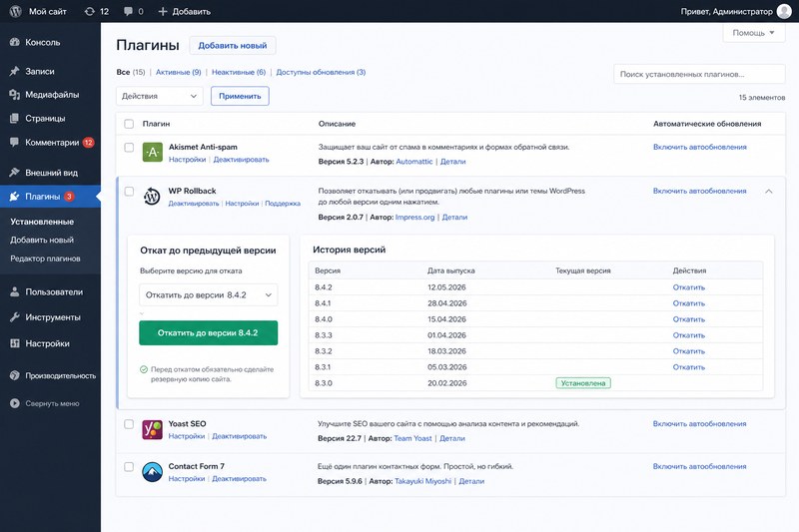
Task: Open the comments bubble icon in admin bar
Action: [x=128, y=11]
